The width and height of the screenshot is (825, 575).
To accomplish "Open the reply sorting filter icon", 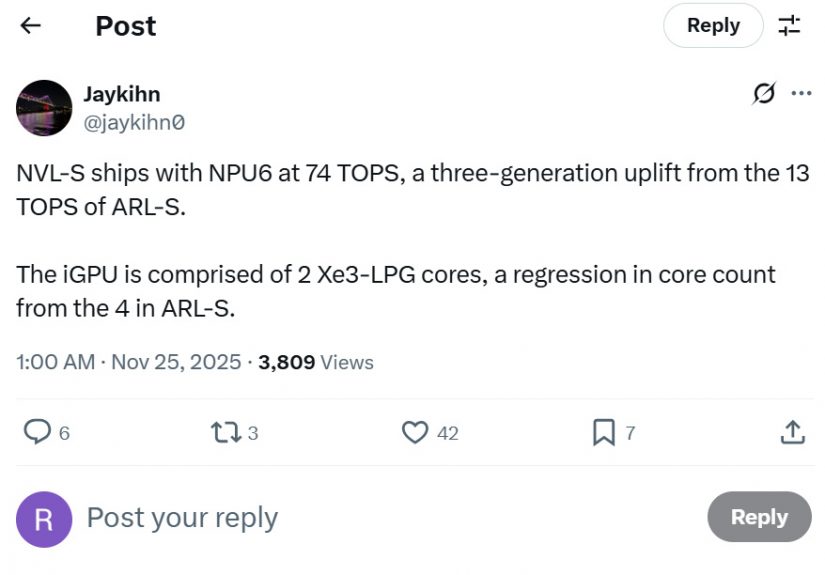I will [790, 26].
